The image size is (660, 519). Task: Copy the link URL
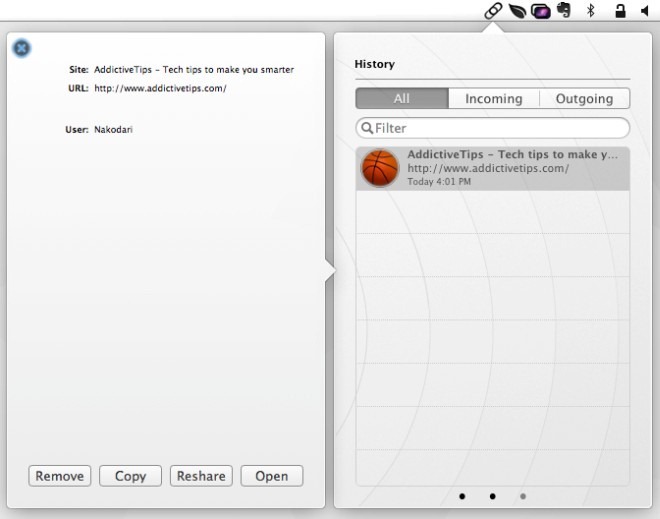(x=130, y=476)
